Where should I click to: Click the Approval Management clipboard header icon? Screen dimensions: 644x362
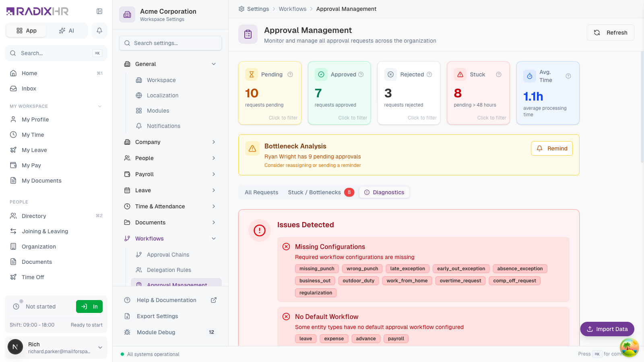pos(248,34)
